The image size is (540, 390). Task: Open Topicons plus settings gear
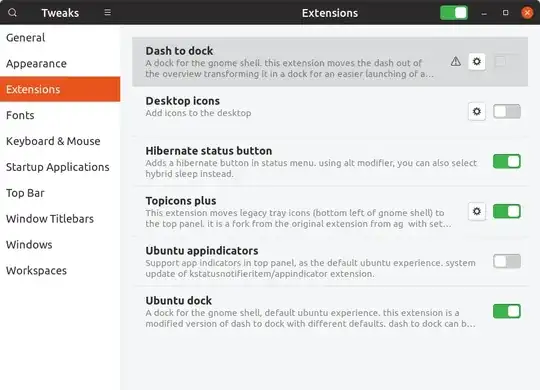[x=477, y=211]
